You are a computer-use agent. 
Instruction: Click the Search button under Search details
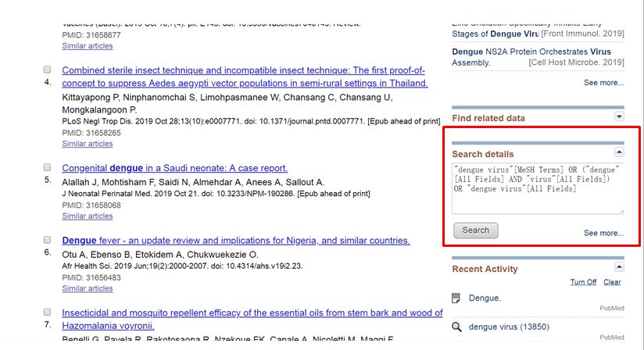(476, 230)
